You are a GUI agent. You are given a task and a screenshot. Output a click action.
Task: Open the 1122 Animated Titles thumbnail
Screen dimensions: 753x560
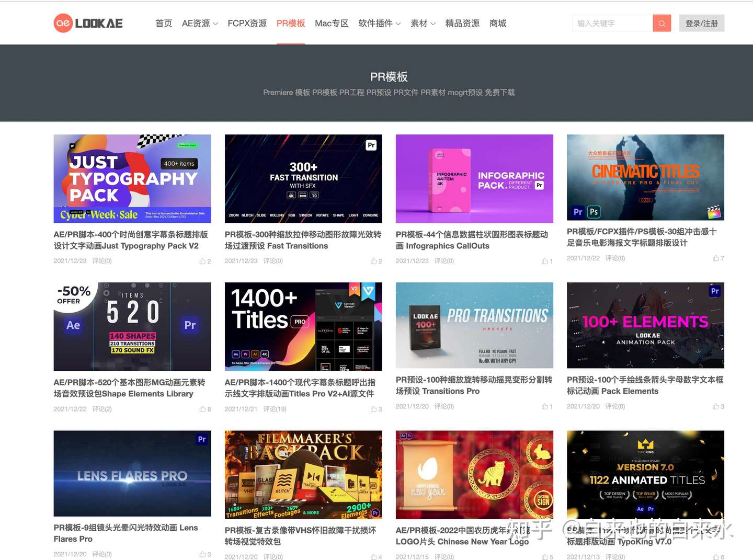pos(645,475)
